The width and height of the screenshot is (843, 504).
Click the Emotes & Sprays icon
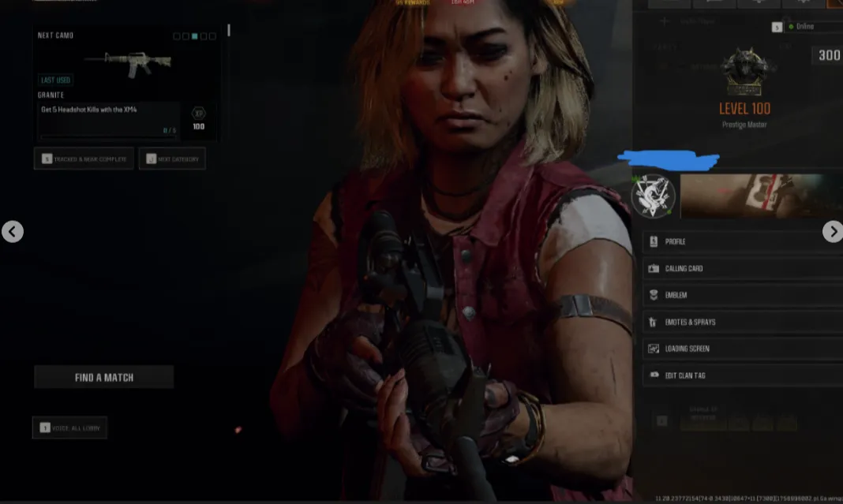(x=654, y=322)
